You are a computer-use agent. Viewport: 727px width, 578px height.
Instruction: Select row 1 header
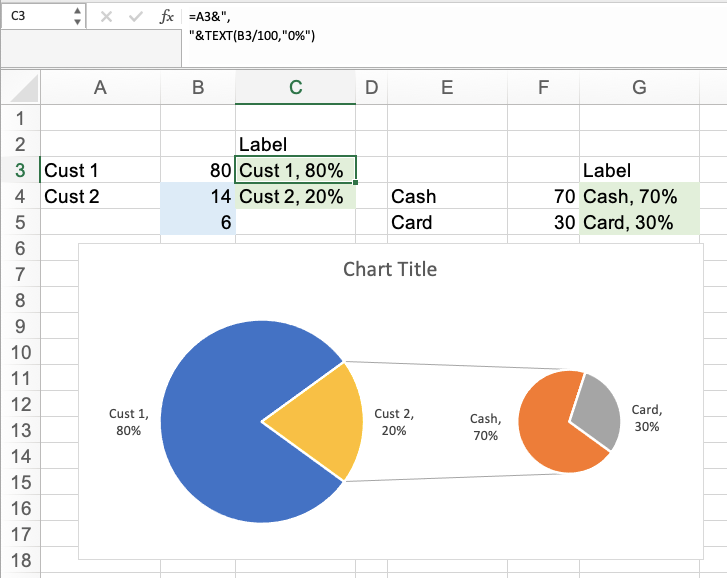click(20, 118)
